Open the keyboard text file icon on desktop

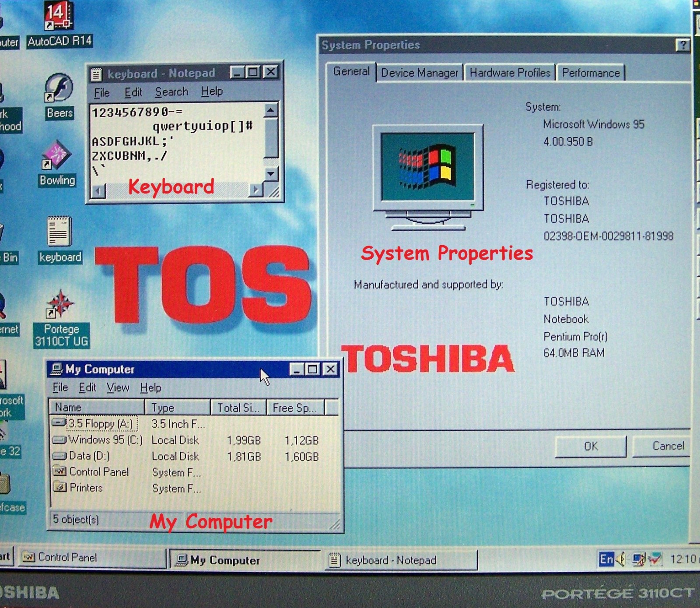pos(59,239)
